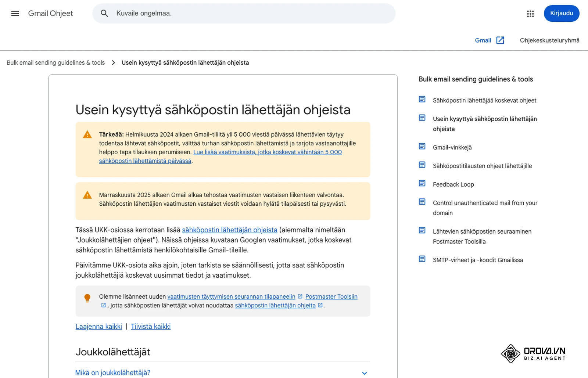Click the article icon beside Usein kysyttyä sidebar item
Screen dimensions: 588x378
click(x=422, y=118)
